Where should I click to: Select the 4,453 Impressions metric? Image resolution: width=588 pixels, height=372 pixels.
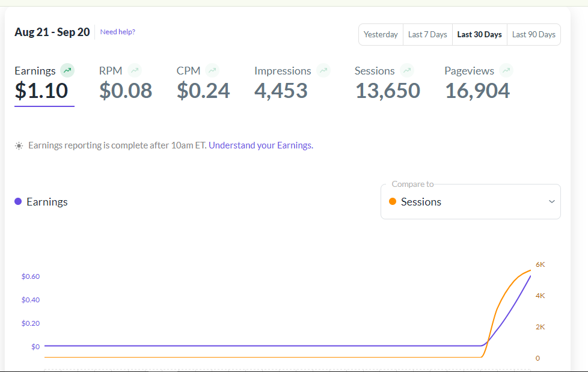tap(281, 91)
